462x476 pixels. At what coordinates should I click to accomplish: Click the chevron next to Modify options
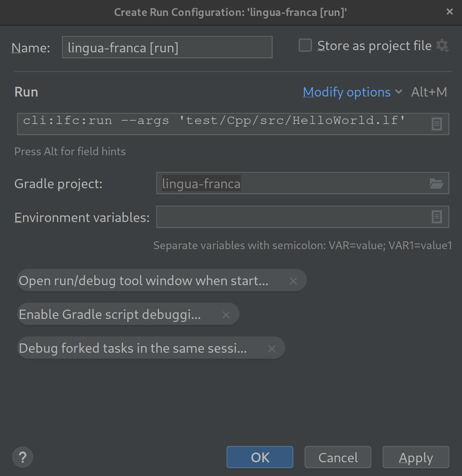399,92
